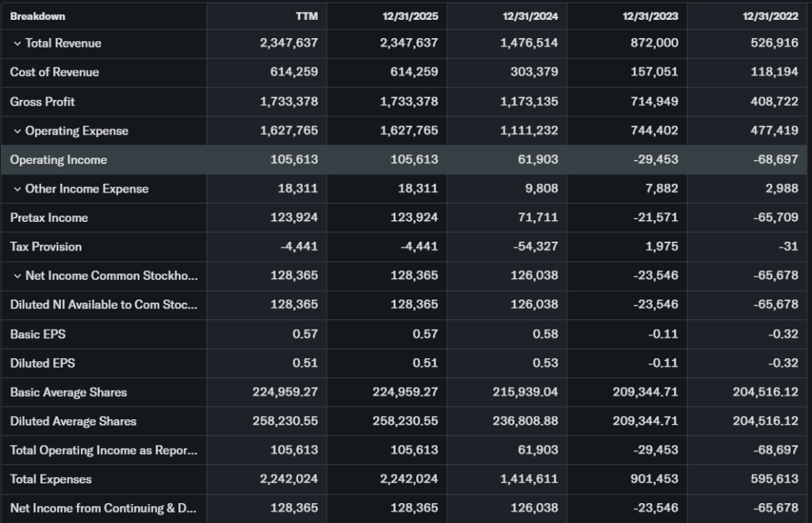The height and width of the screenshot is (523, 812).
Task: Toggle the Other Income Expense chevron
Action: [x=17, y=189]
